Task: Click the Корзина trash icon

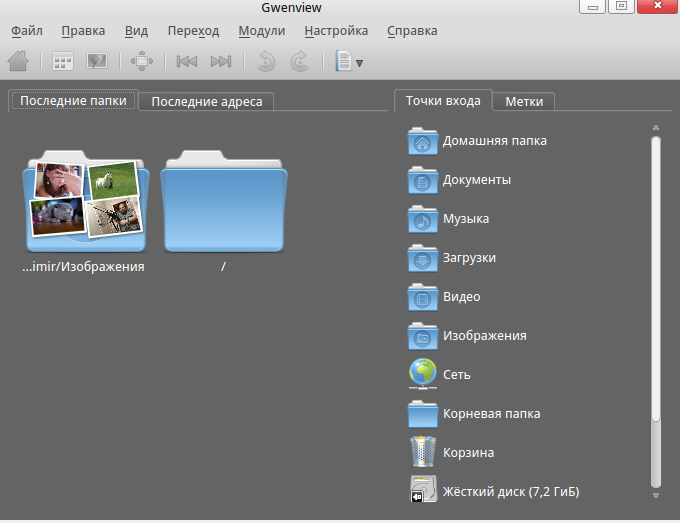Action: [423, 452]
